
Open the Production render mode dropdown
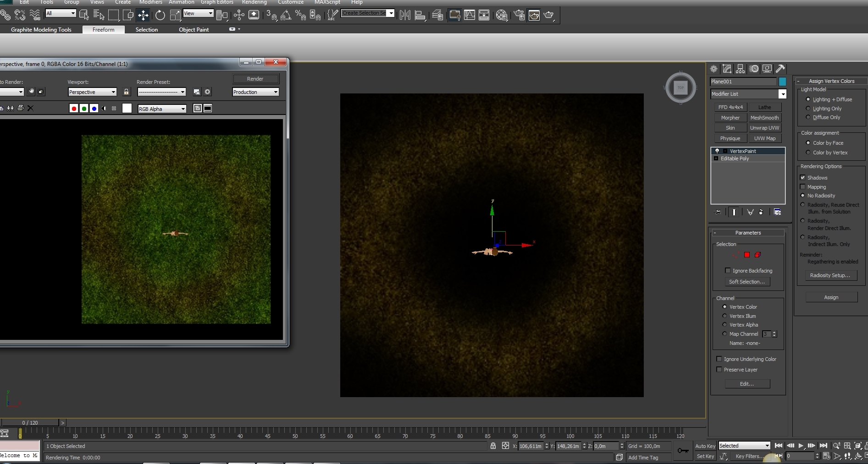click(255, 92)
